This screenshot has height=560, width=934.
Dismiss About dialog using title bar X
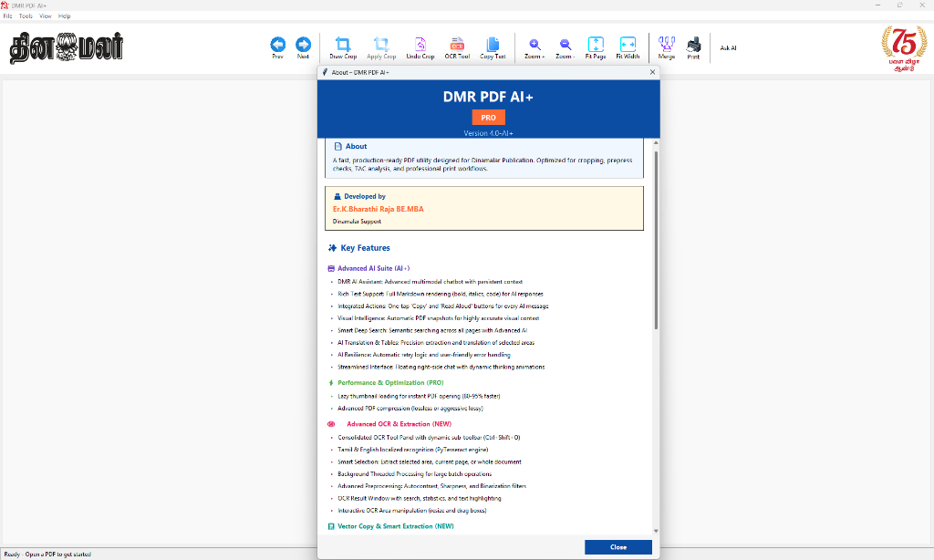(652, 72)
